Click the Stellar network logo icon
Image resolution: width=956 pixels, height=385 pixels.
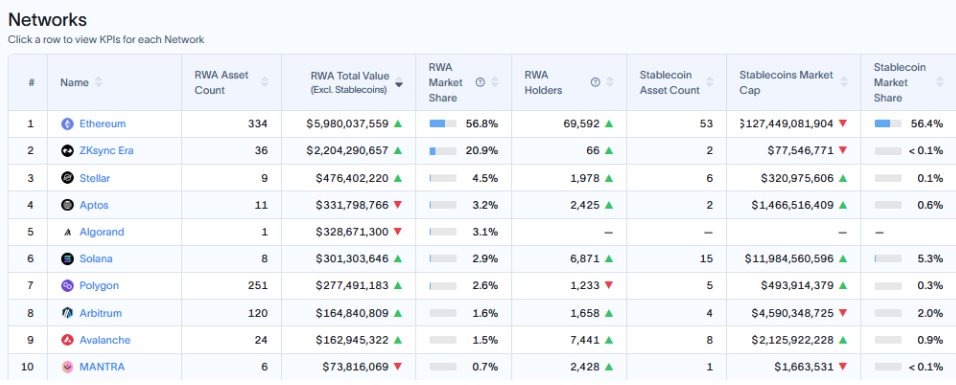pyautogui.click(x=67, y=178)
